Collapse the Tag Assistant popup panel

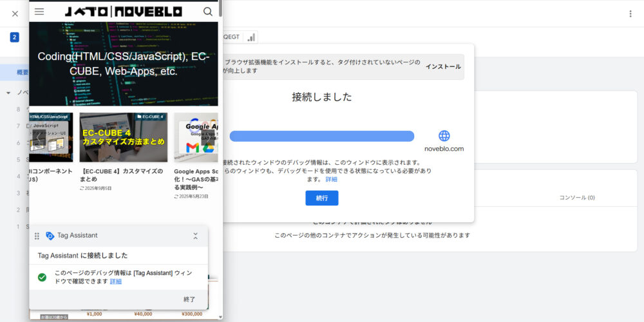tap(195, 236)
